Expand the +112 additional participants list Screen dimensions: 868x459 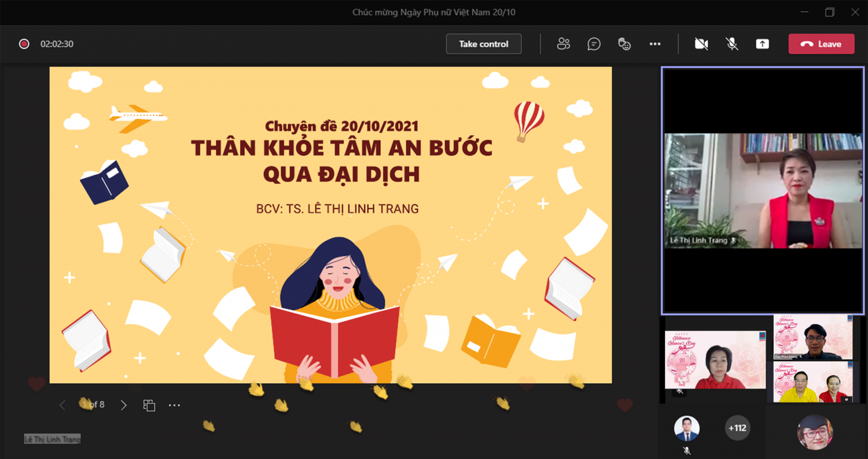737,428
